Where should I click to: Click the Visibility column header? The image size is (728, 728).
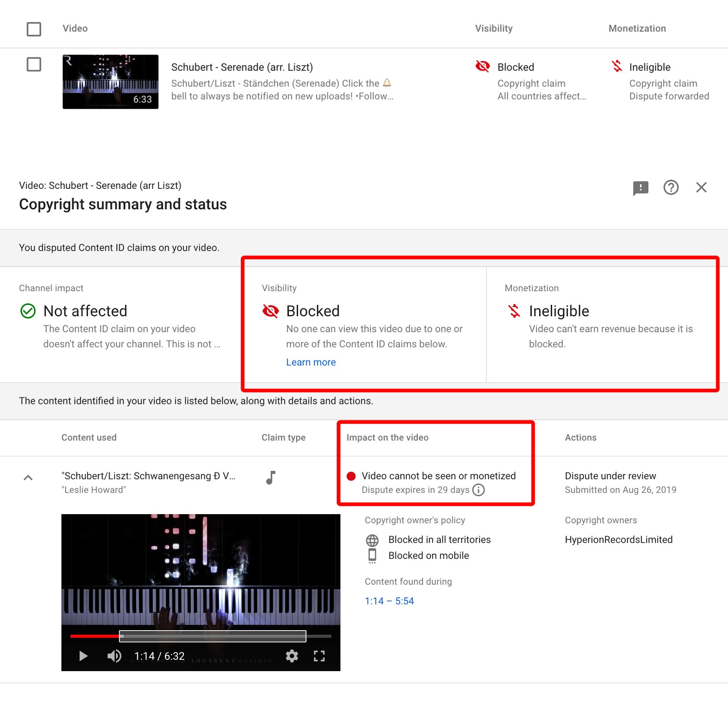(494, 28)
